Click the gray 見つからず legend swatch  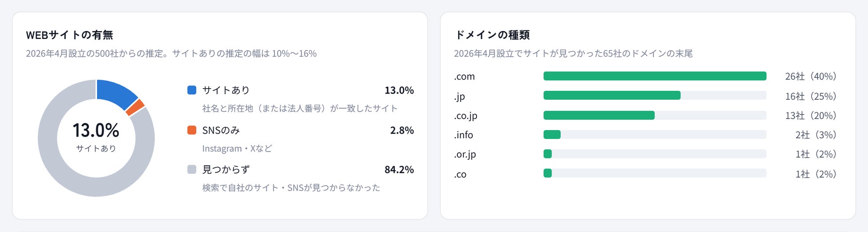tap(192, 169)
